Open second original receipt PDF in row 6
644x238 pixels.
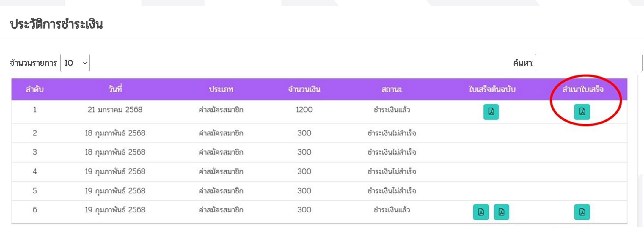[x=501, y=212]
